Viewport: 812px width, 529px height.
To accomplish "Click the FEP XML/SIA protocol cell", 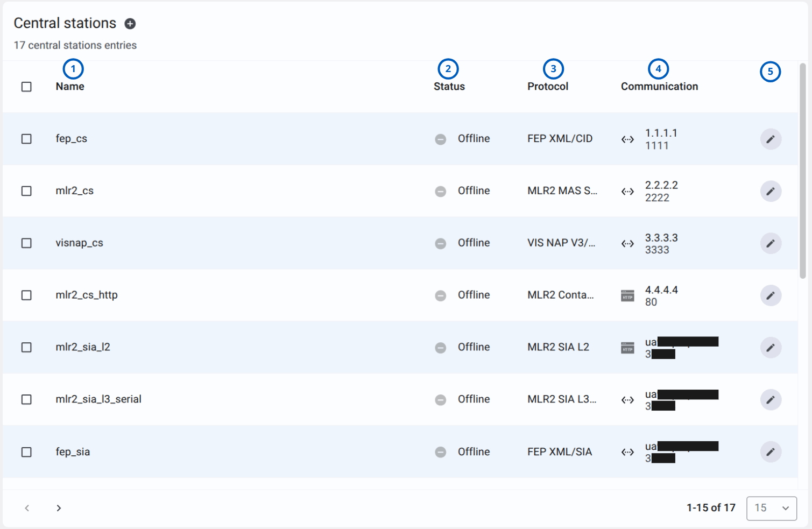I will 560,452.
